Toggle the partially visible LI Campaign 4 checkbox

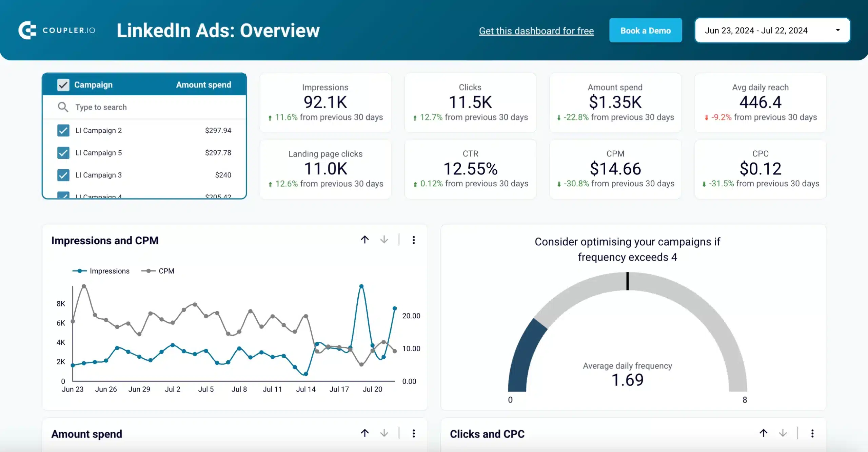[x=63, y=195]
